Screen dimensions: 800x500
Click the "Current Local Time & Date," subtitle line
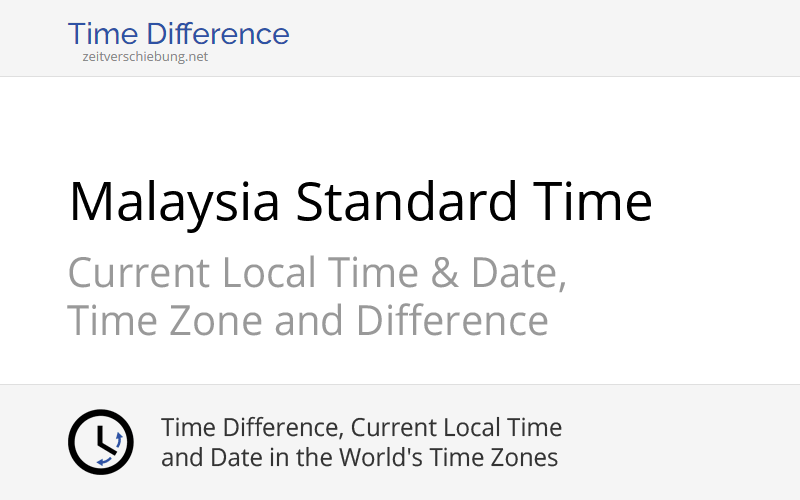coord(317,272)
